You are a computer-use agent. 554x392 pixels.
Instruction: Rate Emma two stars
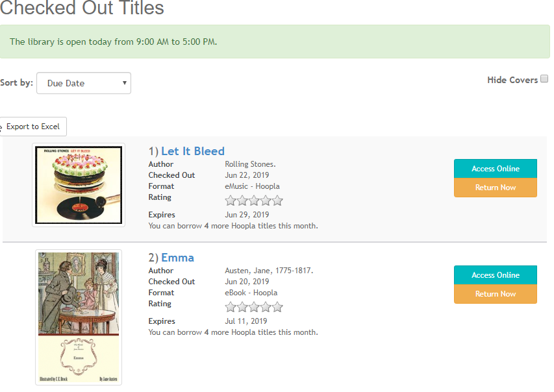242,307
